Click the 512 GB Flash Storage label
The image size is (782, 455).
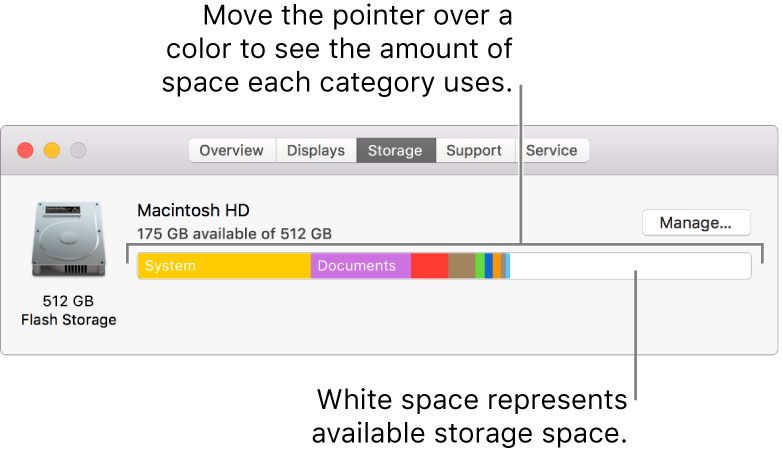pyautogui.click(x=68, y=310)
